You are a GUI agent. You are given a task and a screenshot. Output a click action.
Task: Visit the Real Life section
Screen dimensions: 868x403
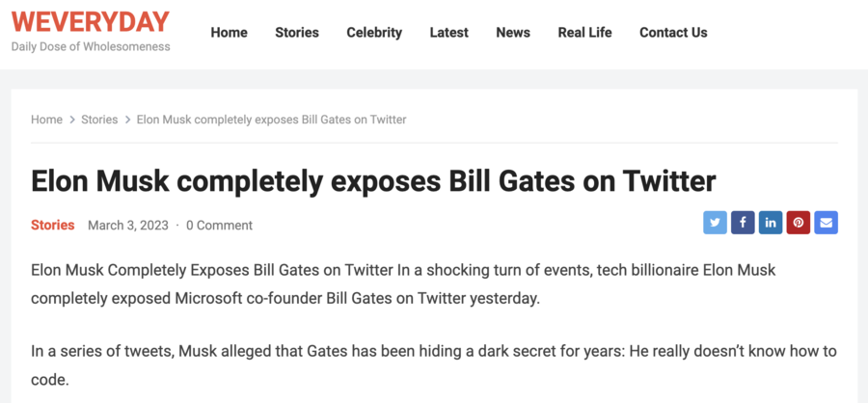click(584, 33)
